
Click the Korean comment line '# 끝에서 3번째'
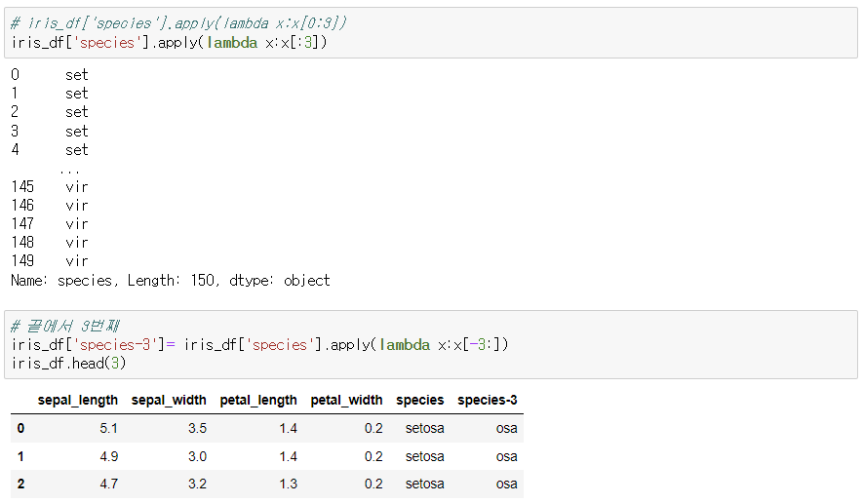(65, 326)
